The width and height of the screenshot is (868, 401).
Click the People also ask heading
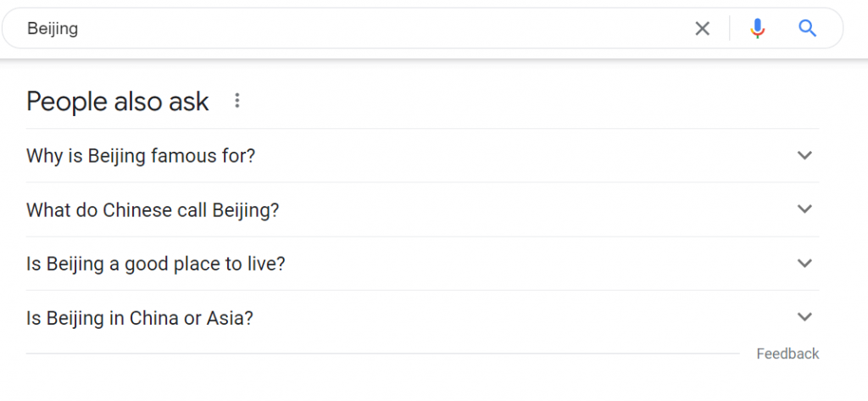[117, 102]
